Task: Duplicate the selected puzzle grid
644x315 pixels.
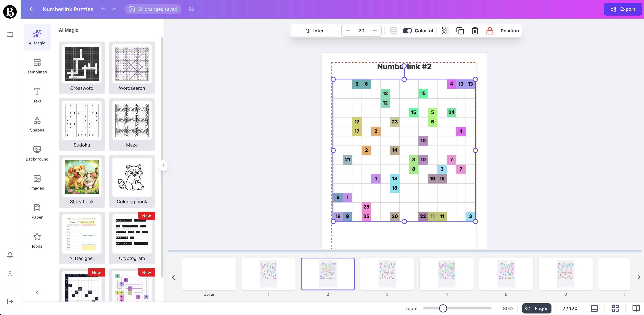Action: [x=460, y=31]
